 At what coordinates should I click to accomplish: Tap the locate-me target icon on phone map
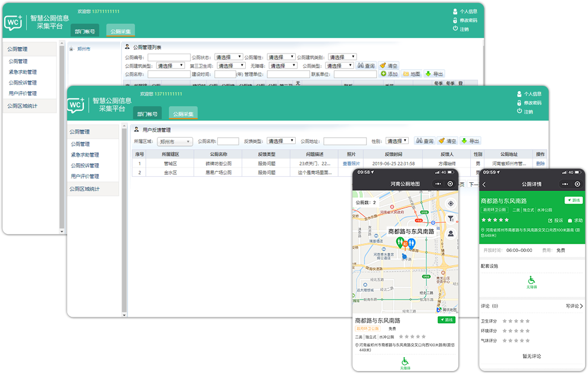tap(451, 203)
